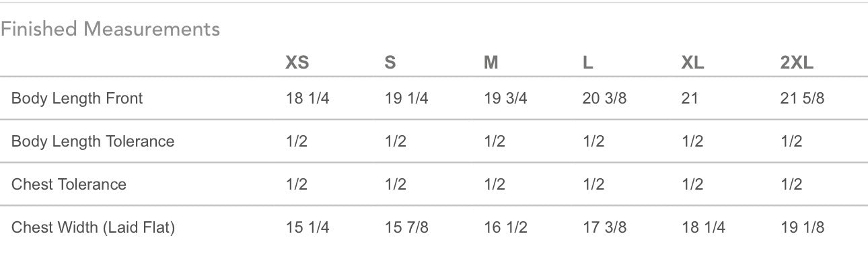Click the Chest Width (Laid Flat) label
The width and height of the screenshot is (868, 269).
pos(93,227)
